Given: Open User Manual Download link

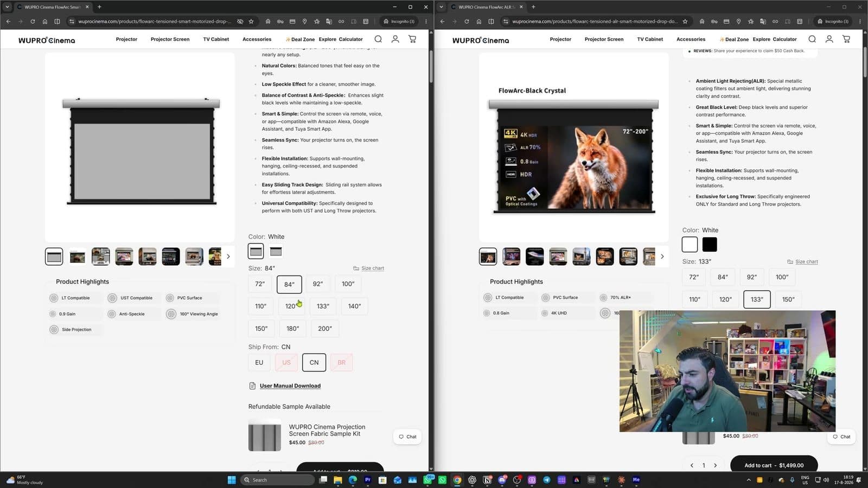Looking at the screenshot, I should point(290,386).
